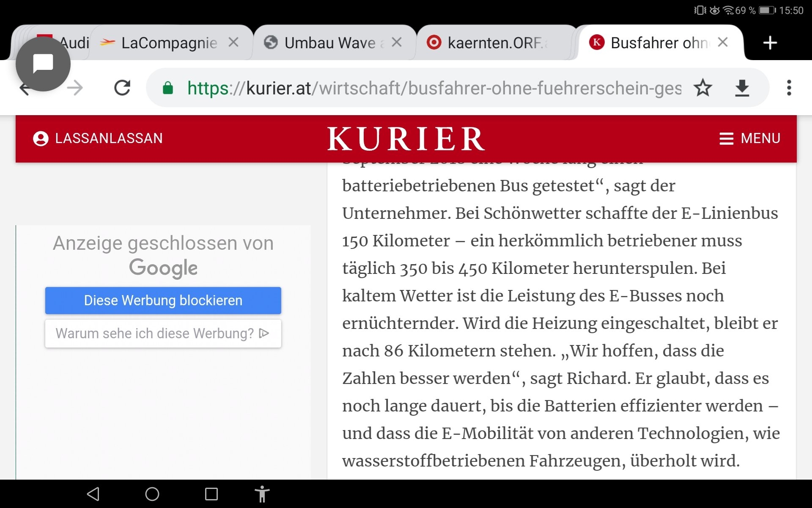Click the KURIER logo
Screen dimensions: 812x508
pos(406,138)
